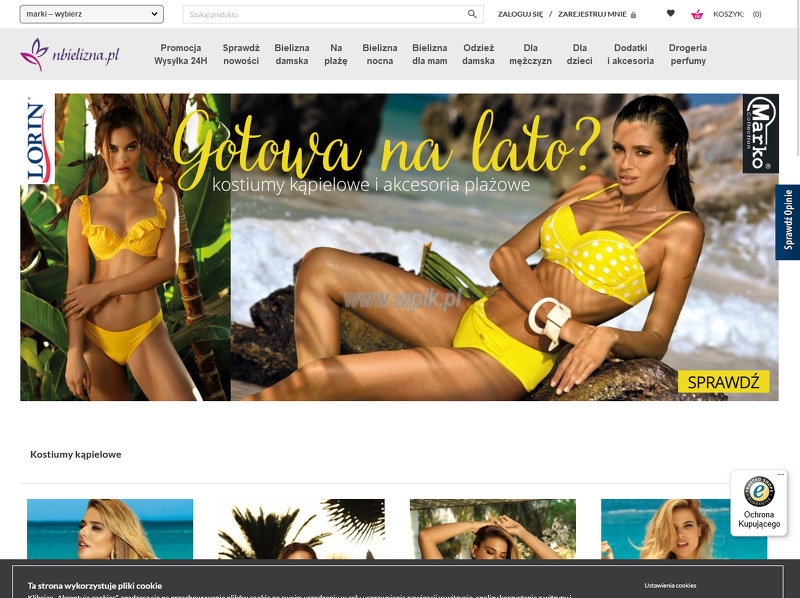Open 'Sprawdź nowości' menu item
Image resolution: width=800 pixels, height=598 pixels.
(241, 54)
